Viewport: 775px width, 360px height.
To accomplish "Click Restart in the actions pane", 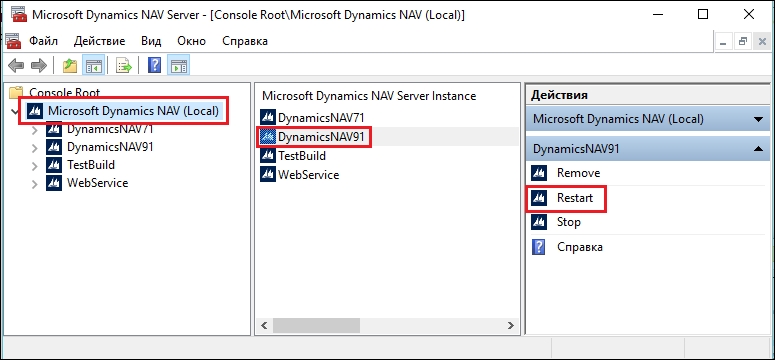I will (575, 198).
